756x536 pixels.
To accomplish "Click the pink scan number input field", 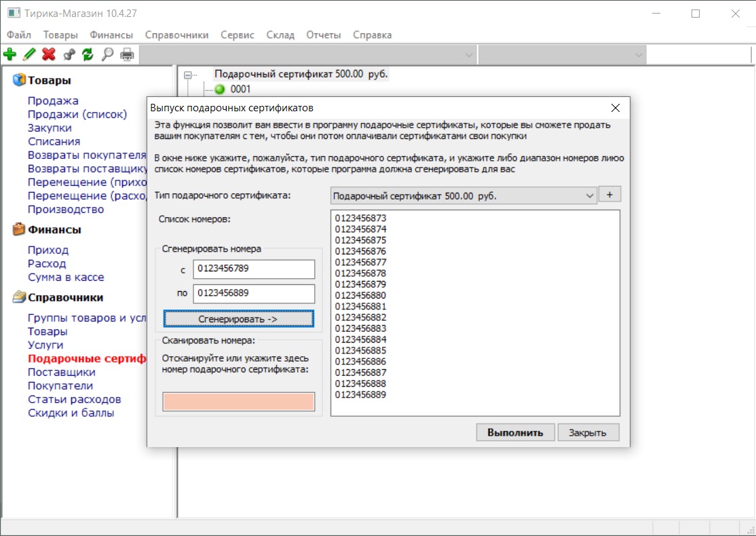I will pyautogui.click(x=239, y=401).
